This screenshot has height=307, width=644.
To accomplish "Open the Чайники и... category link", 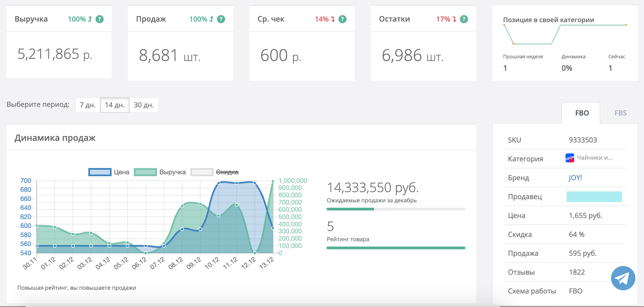I will tap(594, 158).
